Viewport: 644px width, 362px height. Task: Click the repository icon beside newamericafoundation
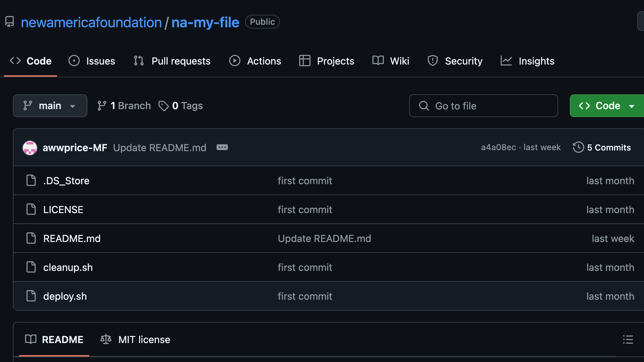click(x=10, y=22)
